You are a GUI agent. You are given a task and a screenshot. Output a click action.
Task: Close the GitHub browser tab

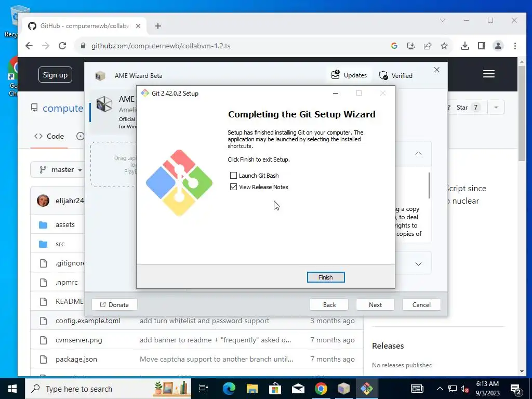tap(138, 26)
